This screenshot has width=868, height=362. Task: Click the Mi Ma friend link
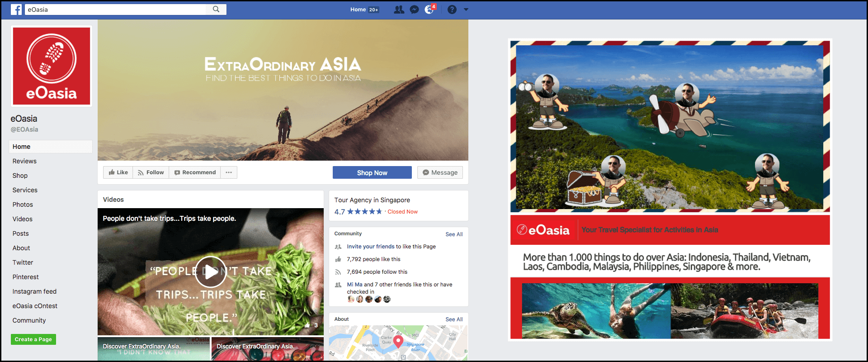coord(354,285)
